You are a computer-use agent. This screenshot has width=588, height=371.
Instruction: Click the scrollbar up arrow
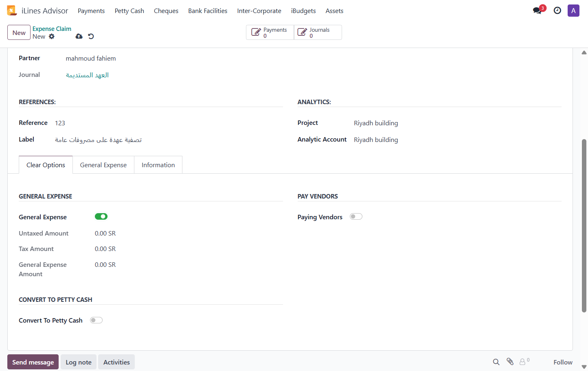[x=584, y=52]
